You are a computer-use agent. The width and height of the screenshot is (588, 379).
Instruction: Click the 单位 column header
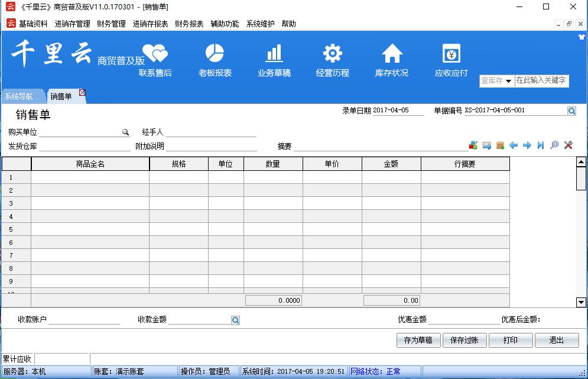pyautogui.click(x=226, y=164)
